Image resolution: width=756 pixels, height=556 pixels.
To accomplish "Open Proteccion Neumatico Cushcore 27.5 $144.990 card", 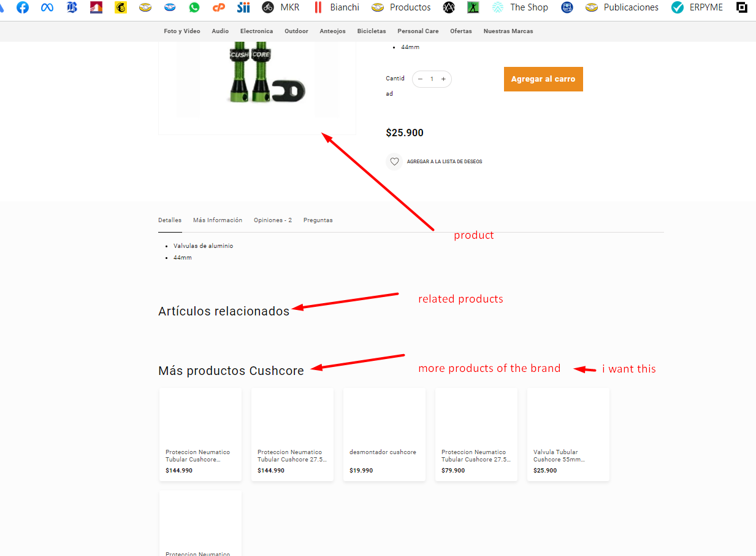I will (x=292, y=434).
